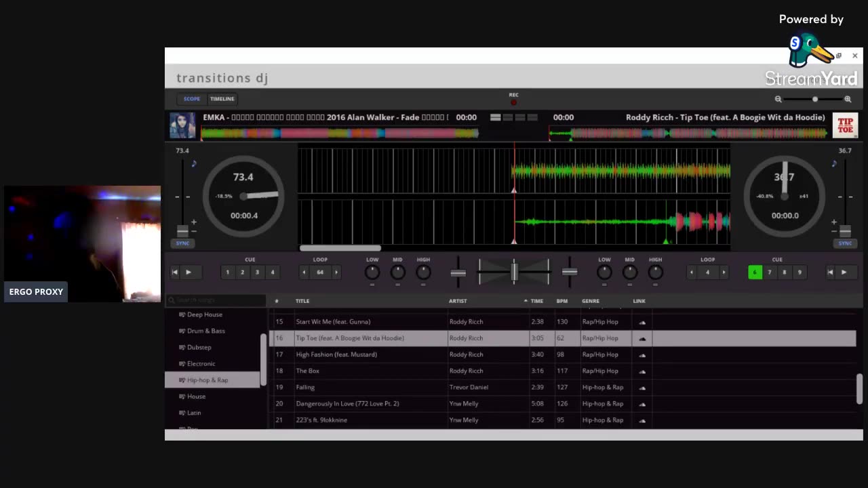Open SoundCloud link for Falling
The image size is (868, 488).
pyautogui.click(x=642, y=388)
